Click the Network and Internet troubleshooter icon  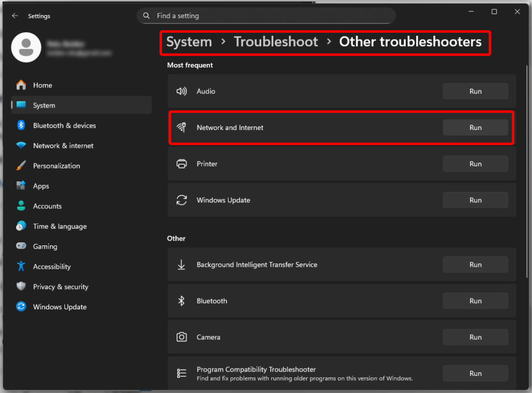(181, 127)
